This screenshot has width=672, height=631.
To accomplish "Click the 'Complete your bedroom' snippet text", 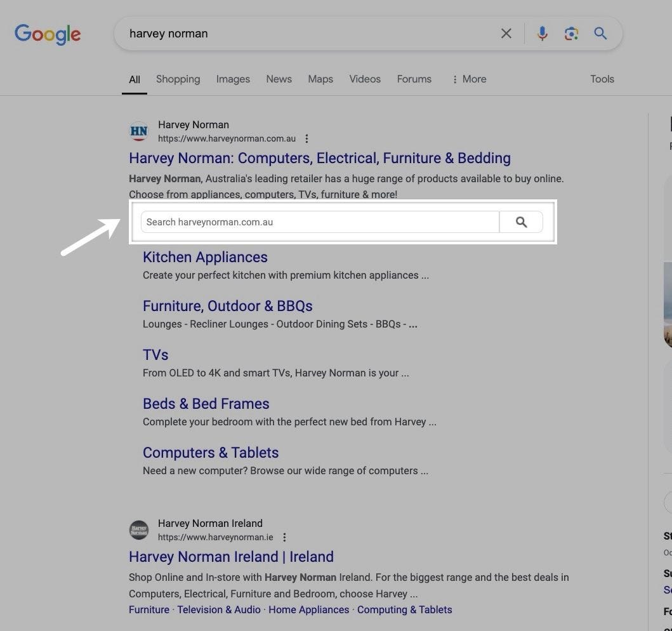I will coord(289,422).
